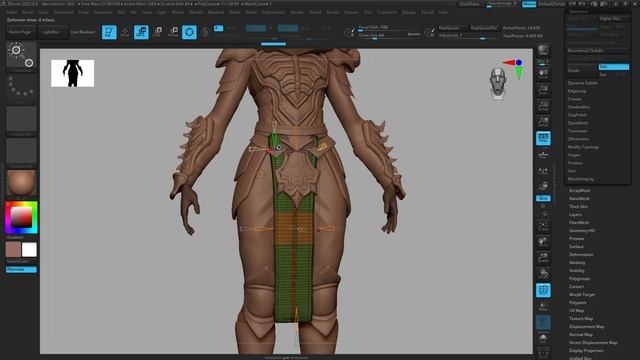
Task: Click the lock camera icon
Action: point(543,186)
